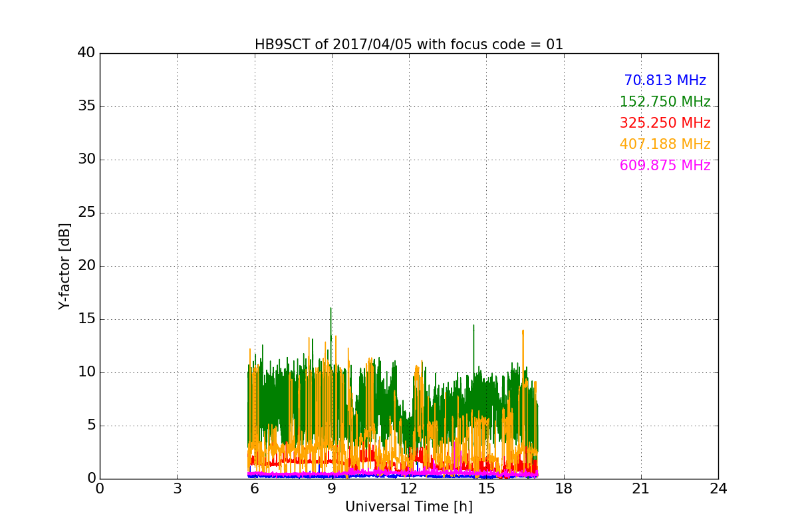Click the 'Y-factor [dB]' axis label
Screen dimensions: 798x532
[x=65, y=266]
